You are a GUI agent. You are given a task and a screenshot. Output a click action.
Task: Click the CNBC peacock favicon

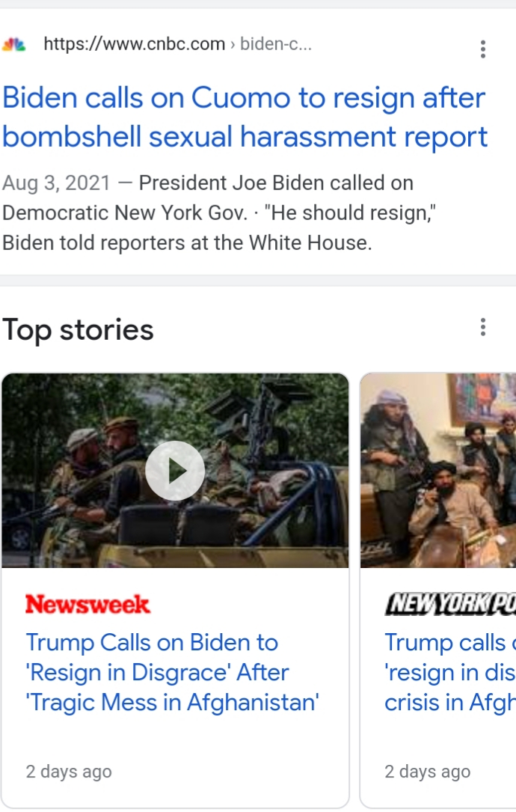click(x=14, y=44)
